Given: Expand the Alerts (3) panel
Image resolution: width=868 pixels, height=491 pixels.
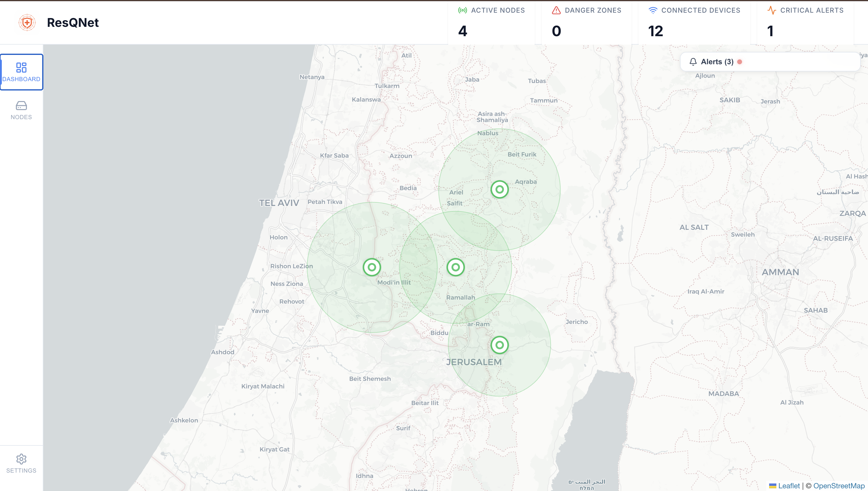Looking at the screenshot, I should [717, 62].
